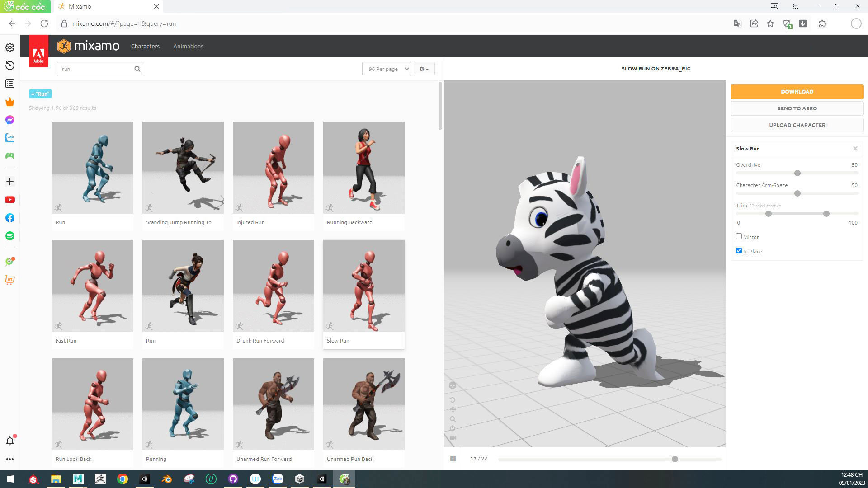
Task: Remove the Slow Run animation with X
Action: pos(855,149)
